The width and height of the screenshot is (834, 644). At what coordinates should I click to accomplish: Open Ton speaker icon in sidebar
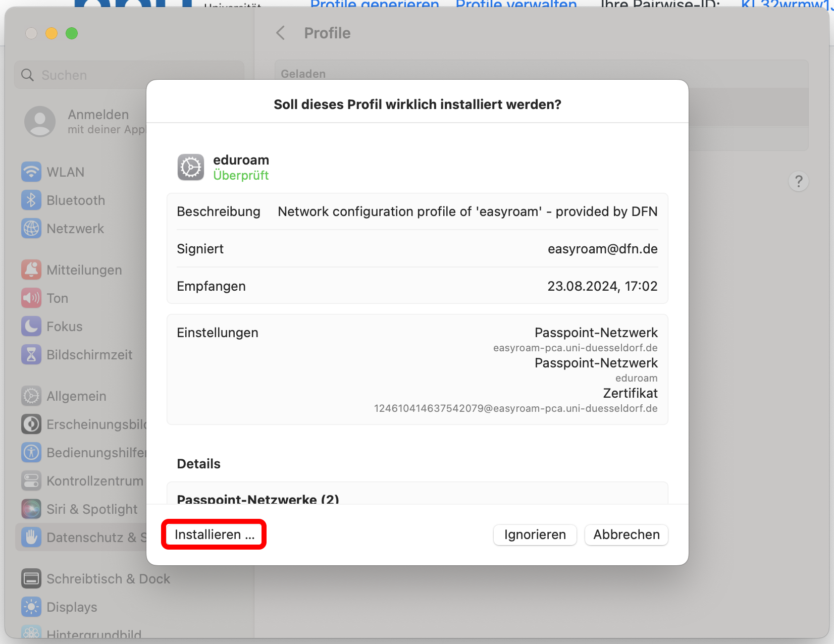(31, 298)
